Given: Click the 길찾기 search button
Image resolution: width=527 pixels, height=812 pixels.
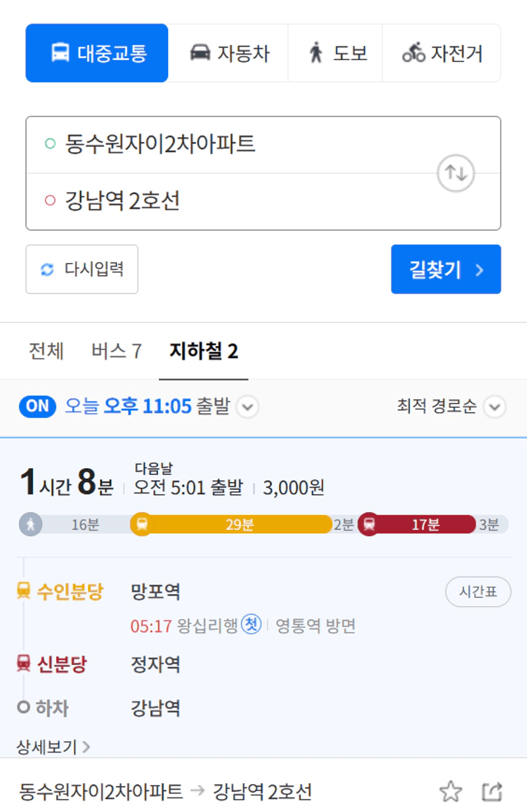Looking at the screenshot, I should (446, 269).
